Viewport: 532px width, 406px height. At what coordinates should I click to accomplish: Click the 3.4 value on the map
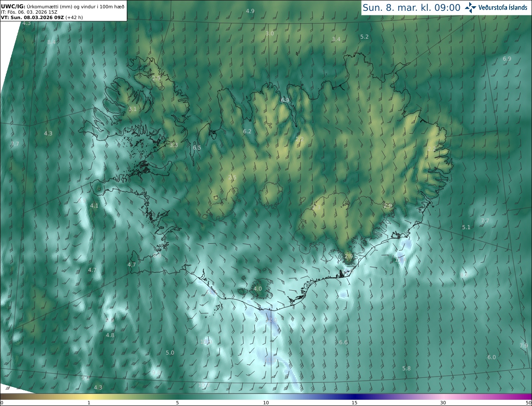(x=336, y=39)
